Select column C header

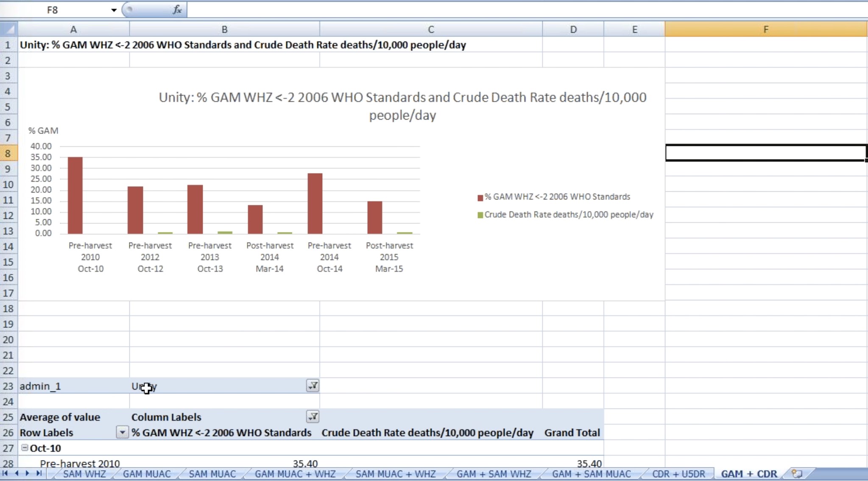point(430,29)
